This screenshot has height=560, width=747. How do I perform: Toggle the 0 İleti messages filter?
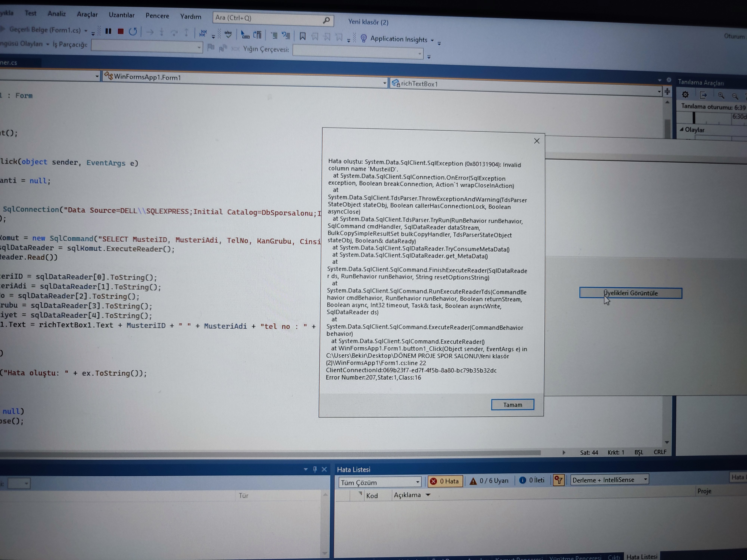[532, 480]
